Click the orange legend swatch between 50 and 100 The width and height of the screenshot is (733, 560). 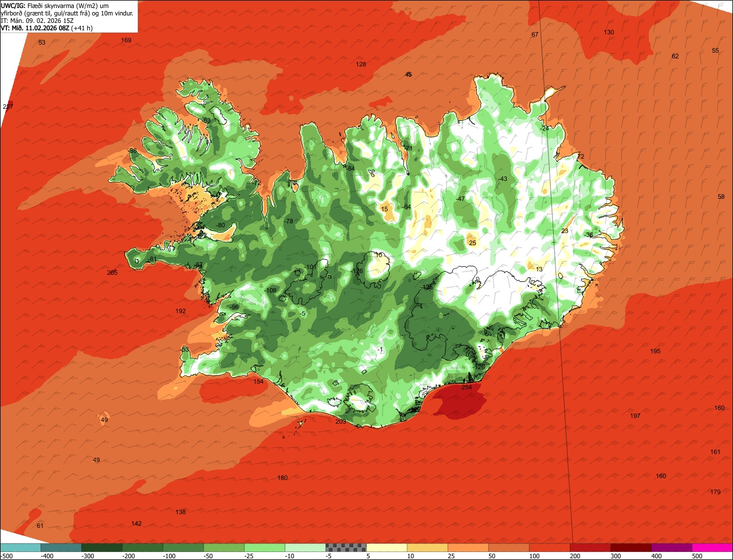pyautogui.click(x=509, y=547)
